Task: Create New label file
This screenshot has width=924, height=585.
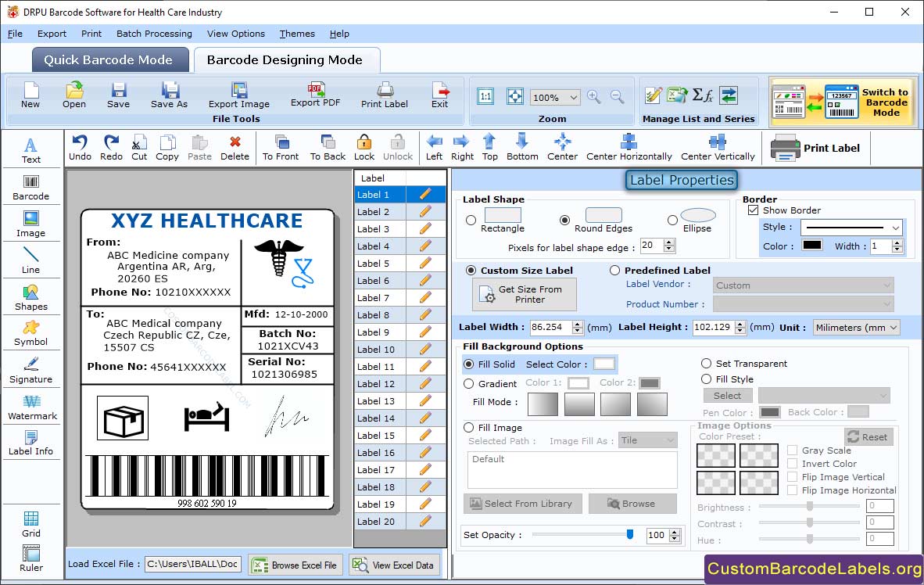Action: tap(30, 95)
